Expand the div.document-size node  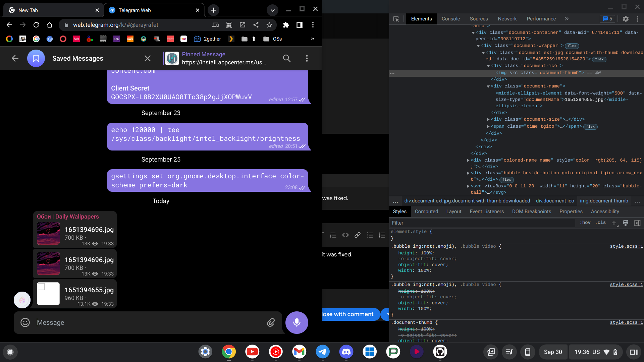click(489, 119)
